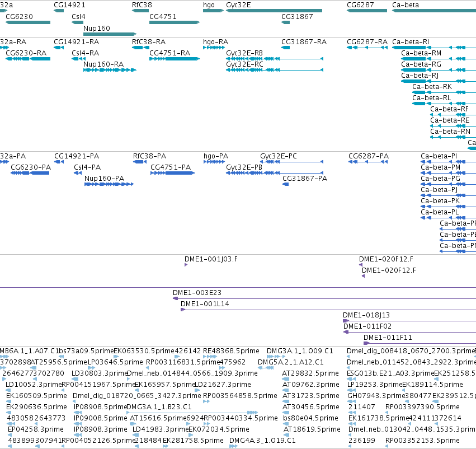This screenshot has width=476, height=449.
Task: Select the CG4751-RA transcript glyph
Action: tap(175, 59)
